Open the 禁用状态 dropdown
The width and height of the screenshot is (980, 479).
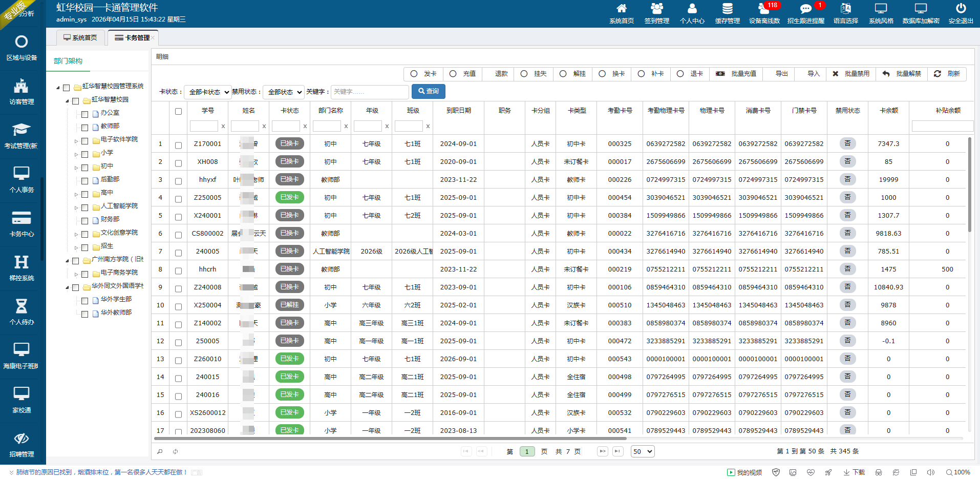tap(284, 92)
